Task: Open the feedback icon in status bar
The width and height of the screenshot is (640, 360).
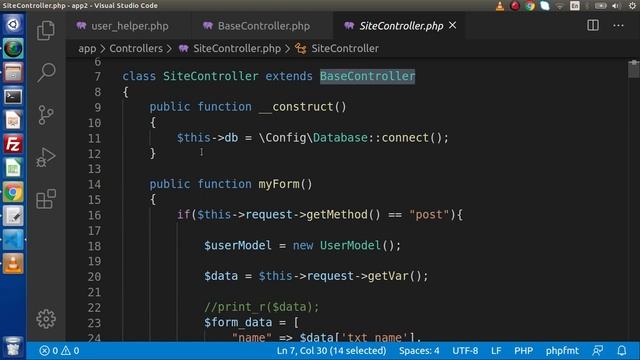Action: 598,351
